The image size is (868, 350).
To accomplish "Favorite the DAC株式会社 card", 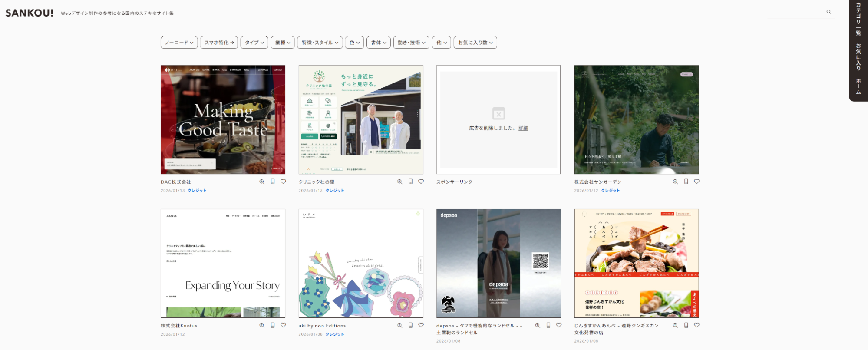I will (x=283, y=182).
